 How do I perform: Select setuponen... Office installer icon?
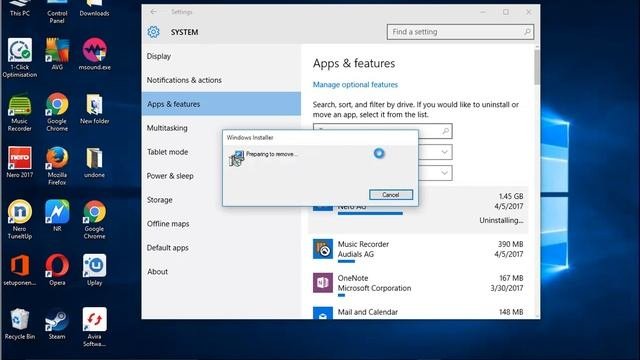point(20,270)
